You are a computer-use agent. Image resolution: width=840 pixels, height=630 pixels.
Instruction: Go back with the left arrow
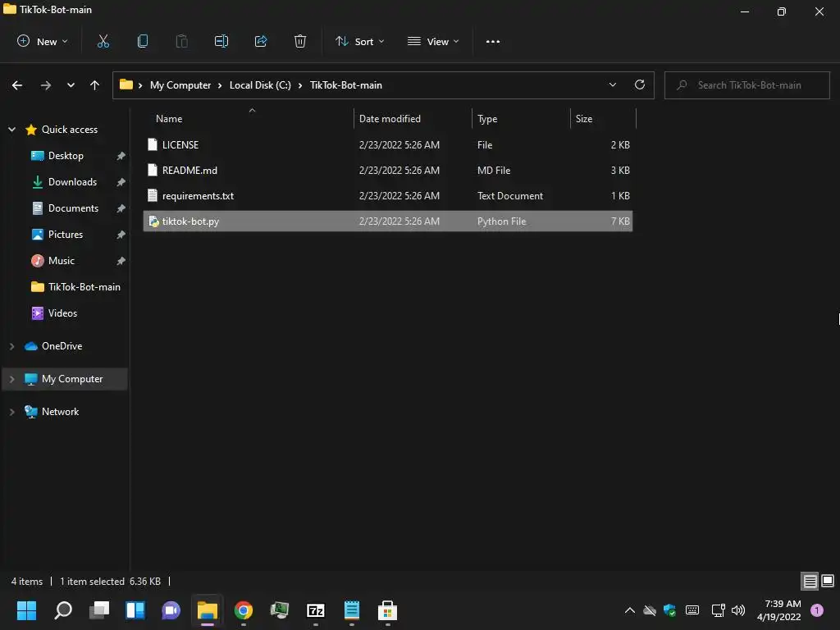17,85
